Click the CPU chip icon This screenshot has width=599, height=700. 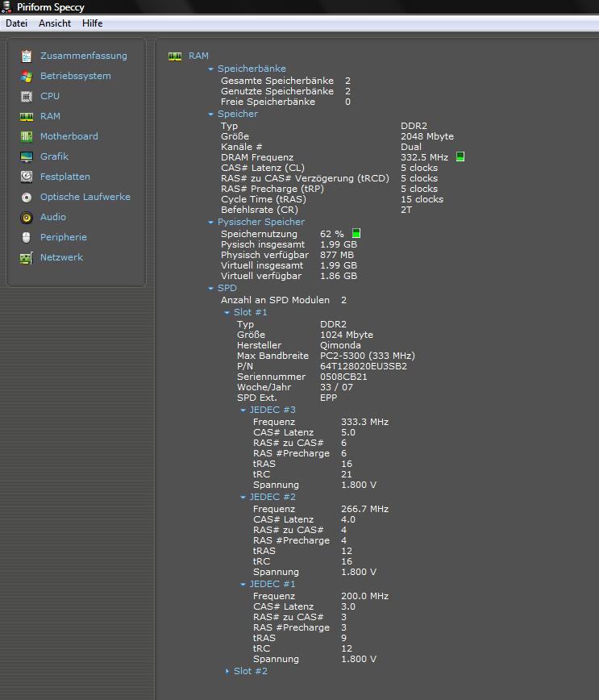click(27, 97)
